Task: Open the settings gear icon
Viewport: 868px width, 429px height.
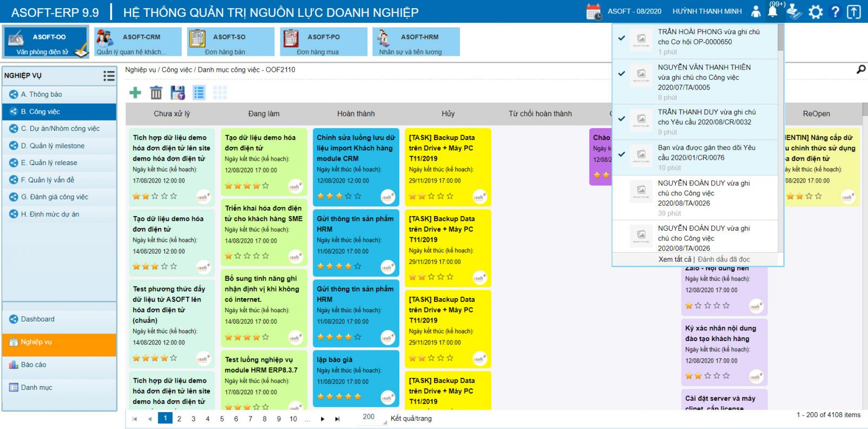Action: (815, 11)
